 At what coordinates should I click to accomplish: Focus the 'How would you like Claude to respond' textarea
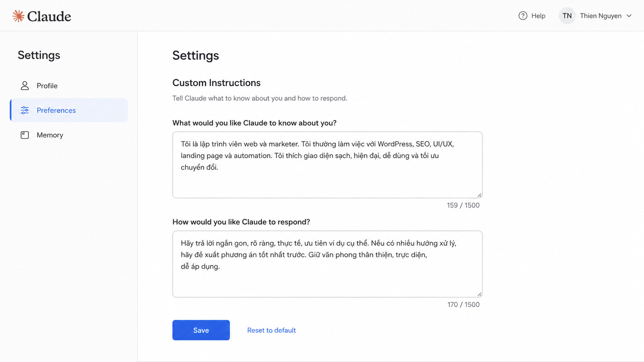[327, 264]
